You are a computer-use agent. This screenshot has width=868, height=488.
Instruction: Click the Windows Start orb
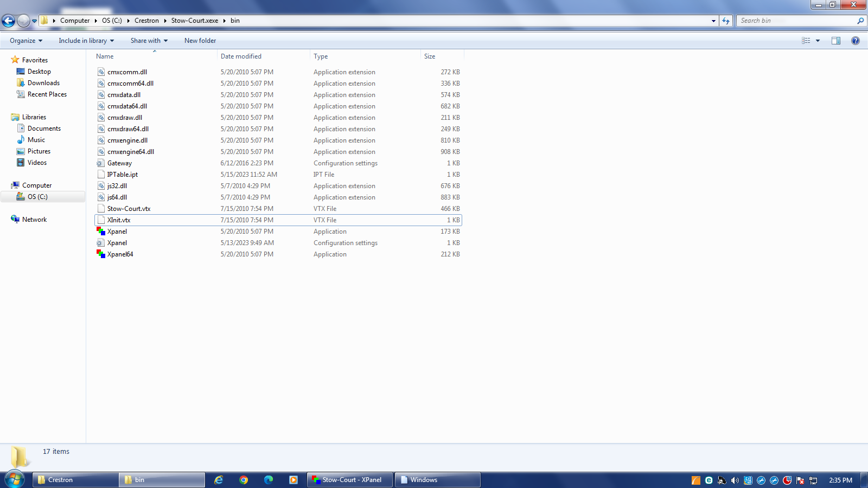[15, 479]
